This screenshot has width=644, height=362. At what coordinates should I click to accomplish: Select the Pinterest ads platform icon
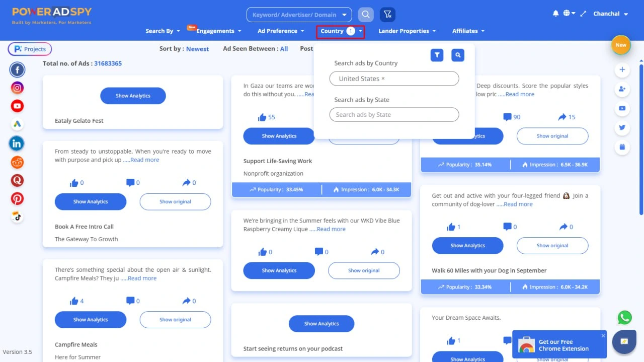click(17, 198)
